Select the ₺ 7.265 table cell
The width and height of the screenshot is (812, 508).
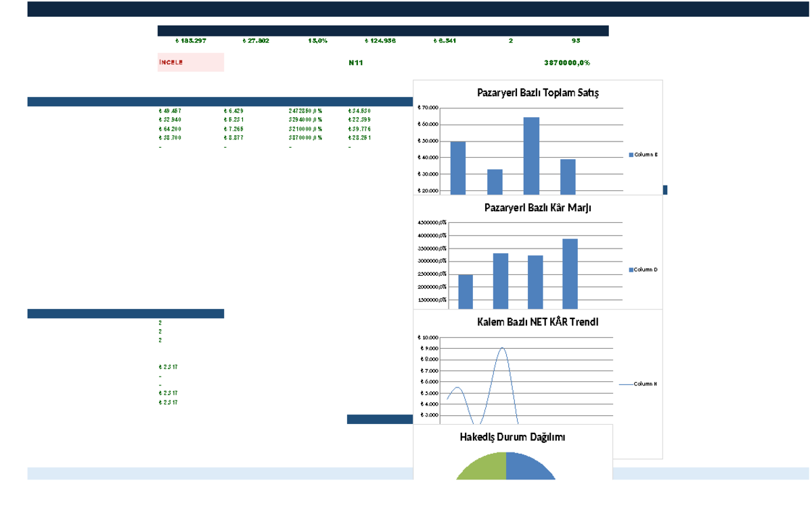(x=234, y=129)
